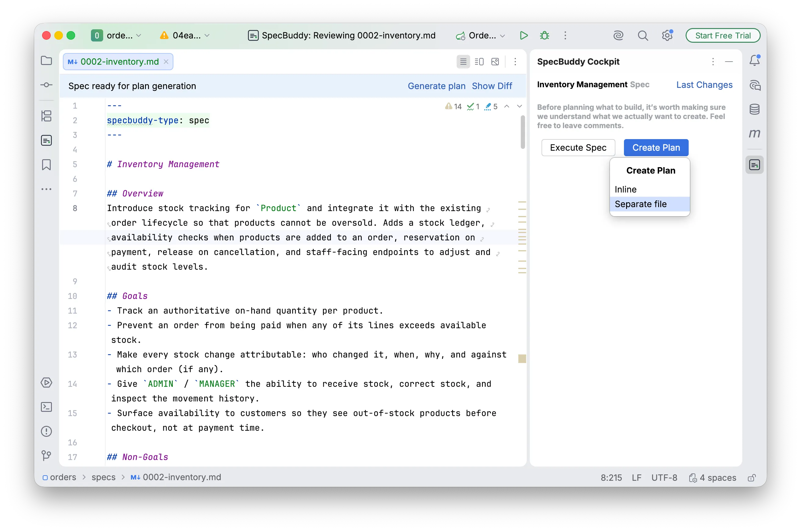Open the Structure tool window icon
This screenshot has height=532, width=801.
(46, 116)
